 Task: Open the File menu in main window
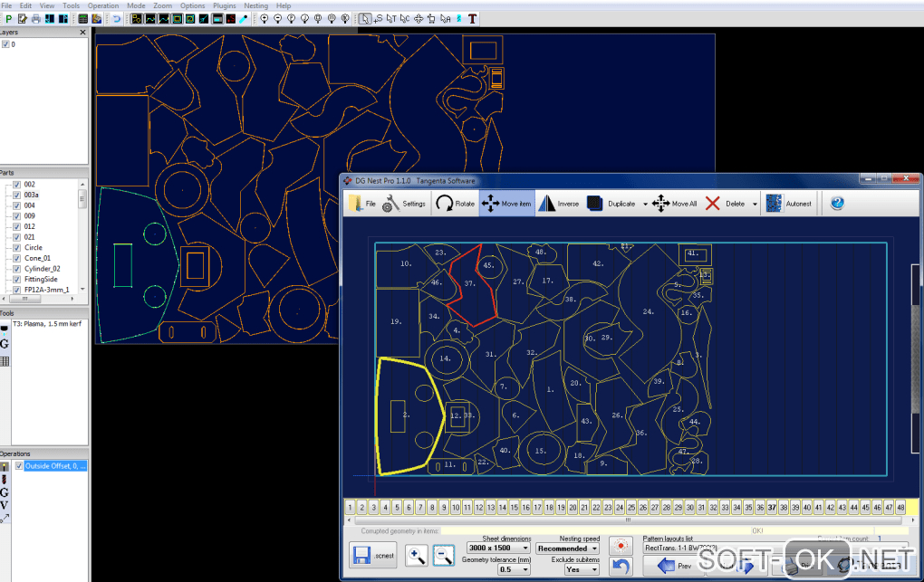6,5
